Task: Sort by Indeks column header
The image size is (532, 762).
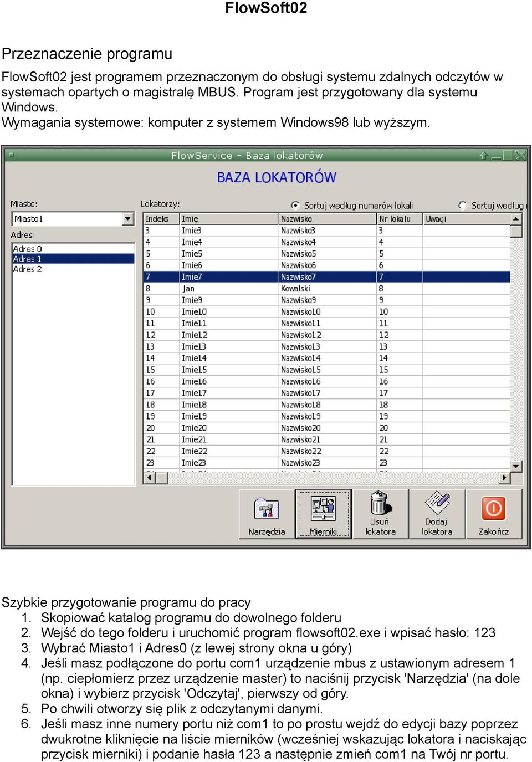Action: point(161,219)
